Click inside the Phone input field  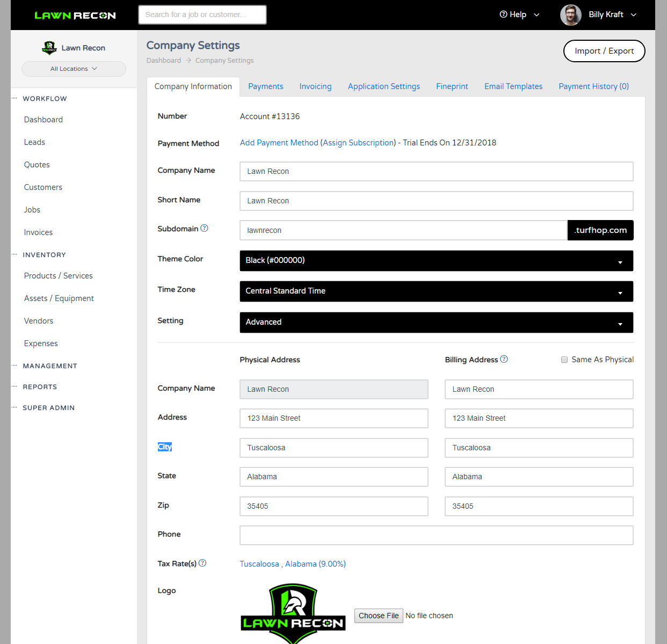[x=436, y=535]
